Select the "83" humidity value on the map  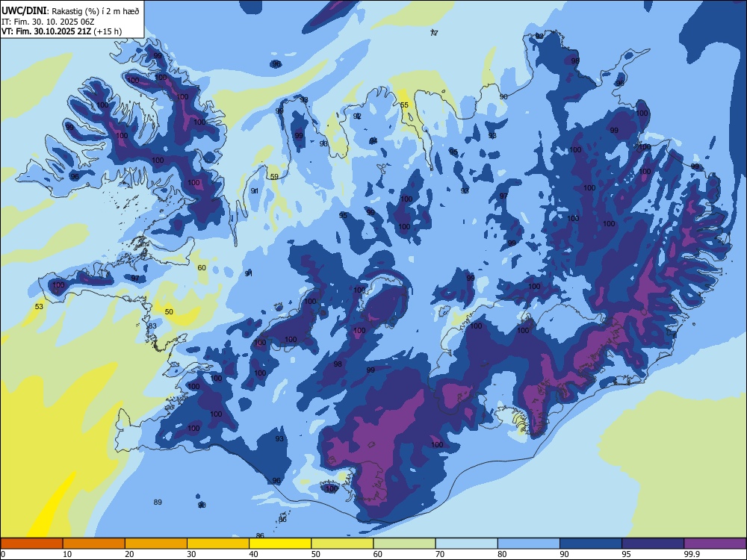(x=152, y=326)
